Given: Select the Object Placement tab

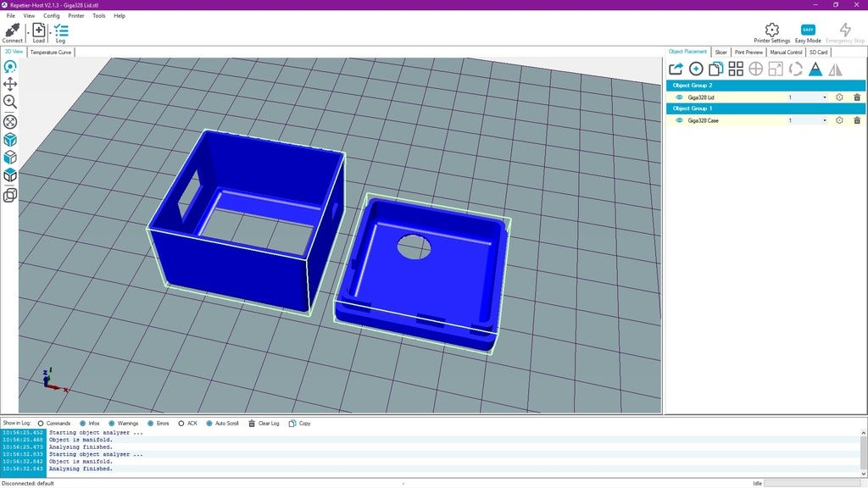Looking at the screenshot, I should 687,52.
